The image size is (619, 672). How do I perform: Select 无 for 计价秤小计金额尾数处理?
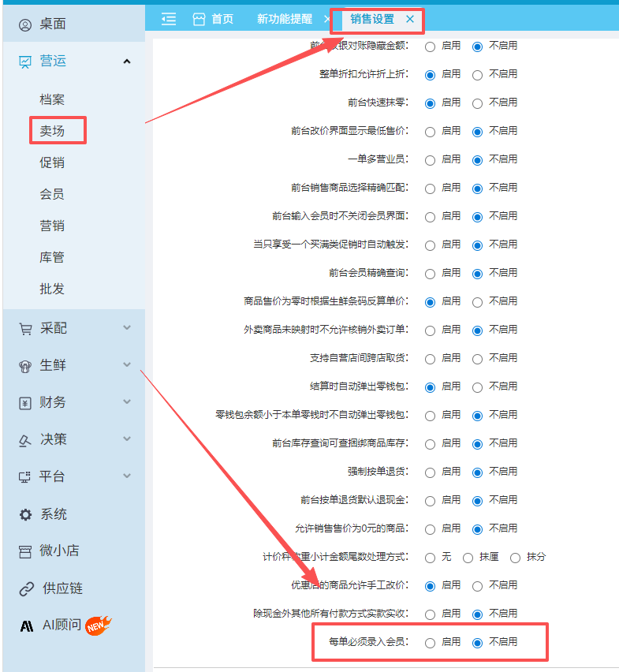(x=430, y=558)
